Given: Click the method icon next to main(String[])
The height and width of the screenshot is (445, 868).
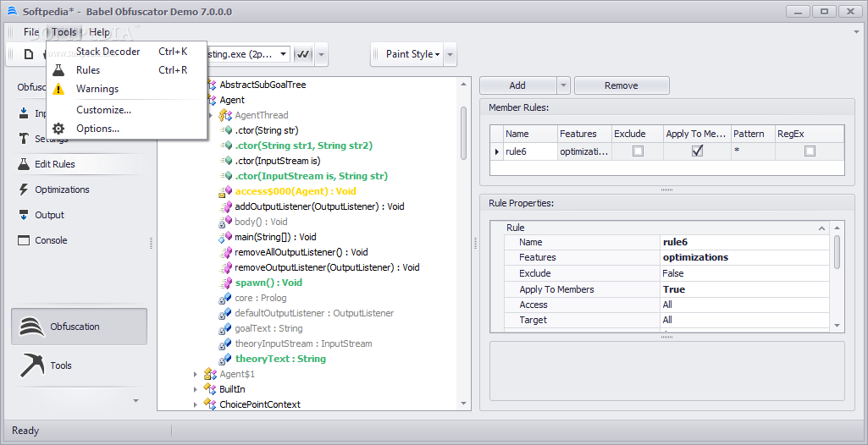Looking at the screenshot, I should pos(225,237).
